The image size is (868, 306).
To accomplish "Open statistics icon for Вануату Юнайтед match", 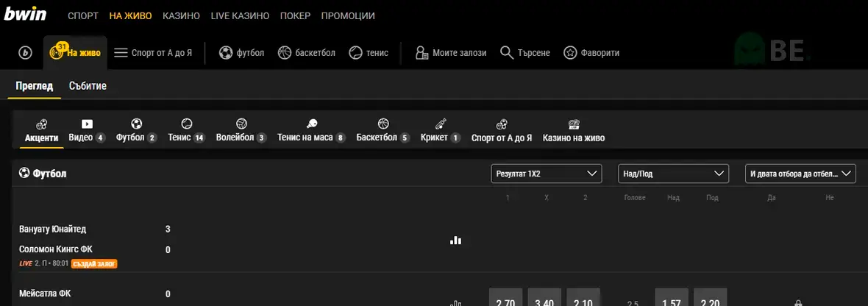I will (x=455, y=240).
